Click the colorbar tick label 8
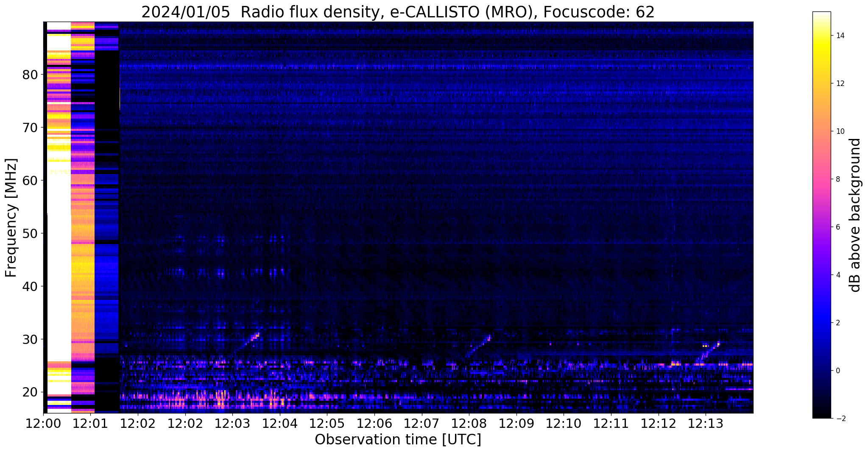Viewport: 868px width, 452px height. point(837,179)
